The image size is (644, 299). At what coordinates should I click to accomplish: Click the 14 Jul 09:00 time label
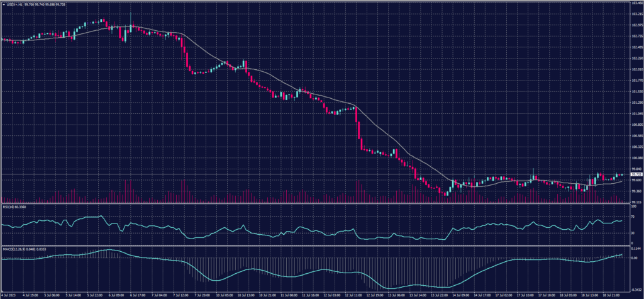pos(460,295)
